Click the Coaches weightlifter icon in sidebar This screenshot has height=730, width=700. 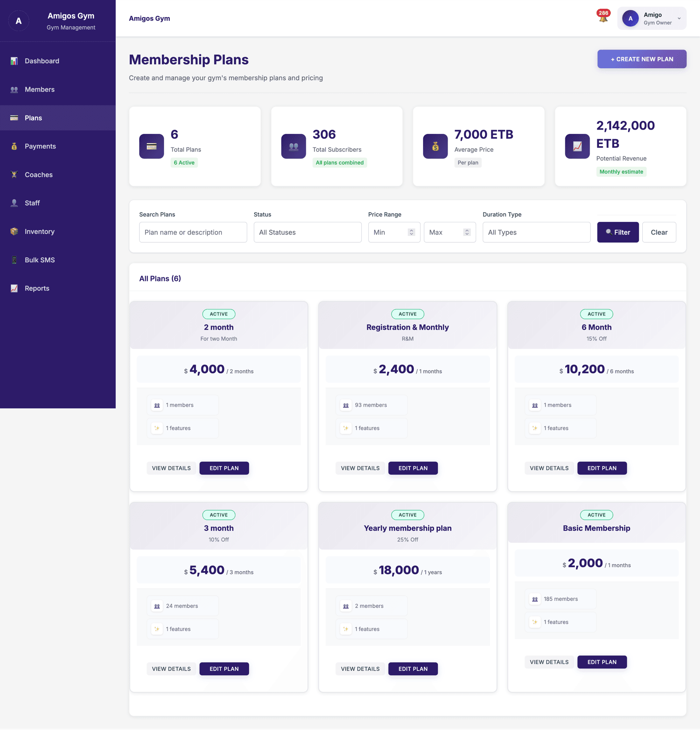tap(14, 175)
